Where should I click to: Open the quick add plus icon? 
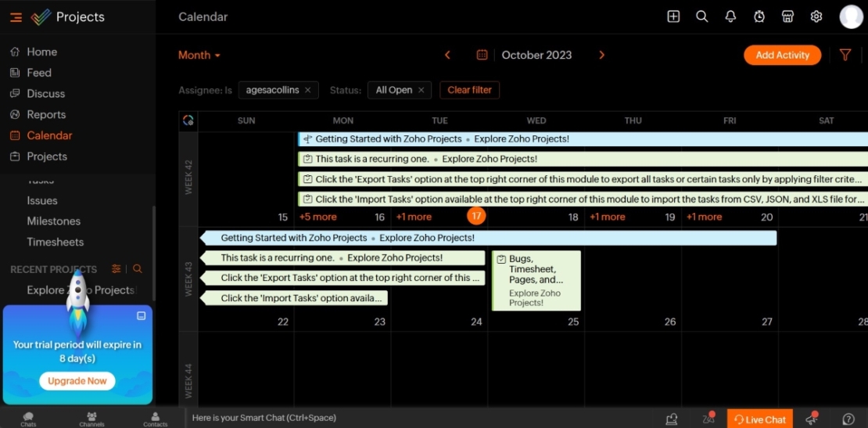[x=673, y=16]
